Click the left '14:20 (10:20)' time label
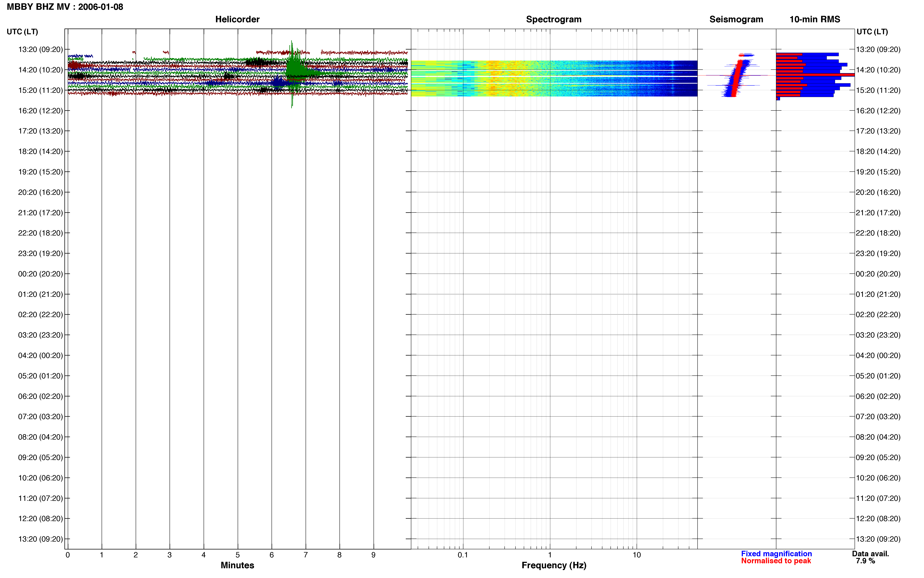Screen dimensions: 924x578 click(x=41, y=70)
